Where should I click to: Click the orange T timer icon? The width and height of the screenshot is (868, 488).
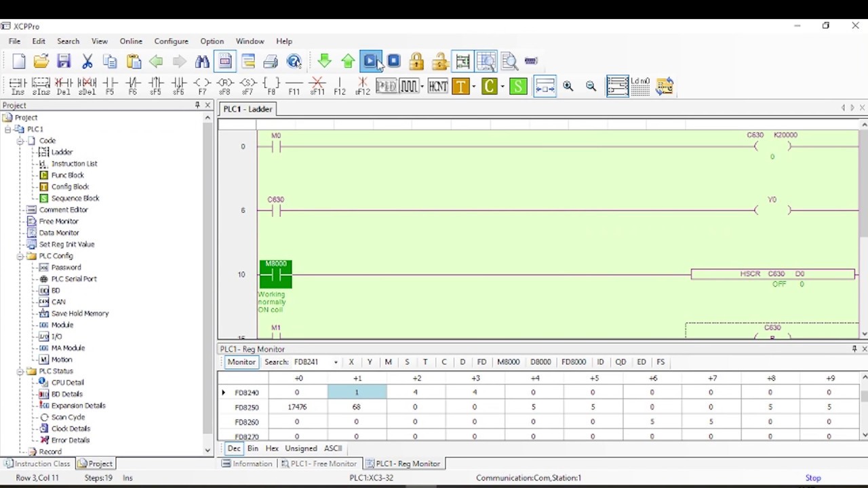point(460,86)
